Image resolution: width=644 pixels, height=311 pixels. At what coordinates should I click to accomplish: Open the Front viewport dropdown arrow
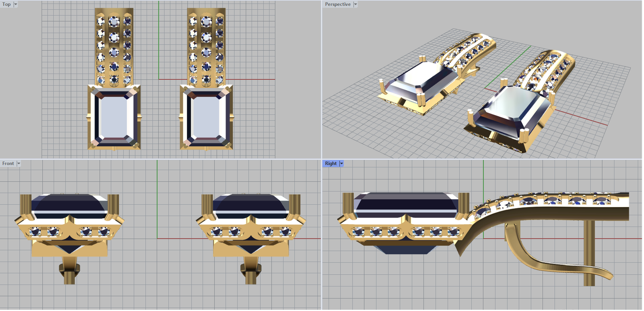tap(19, 164)
